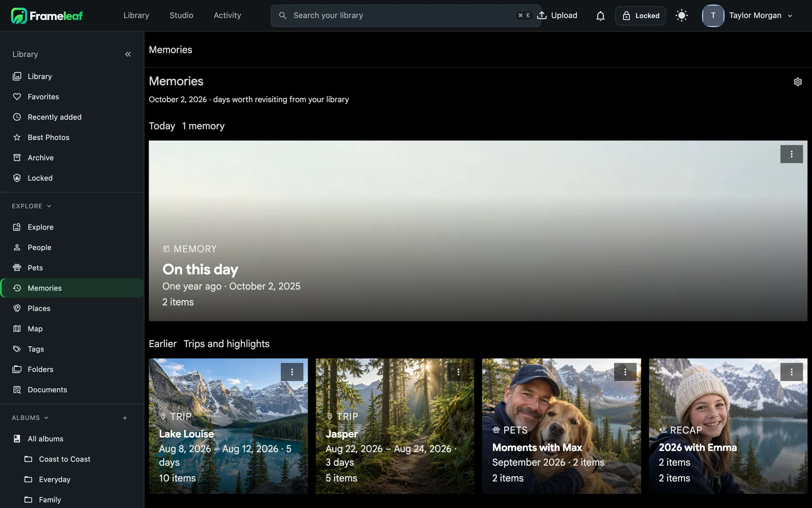The image size is (812, 508).
Task: Switch to the Studio tab
Action: point(181,15)
